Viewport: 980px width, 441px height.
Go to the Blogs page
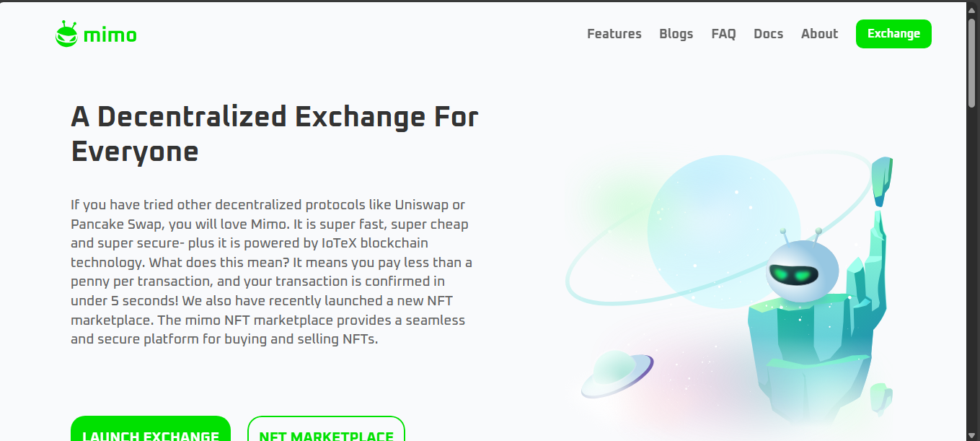pos(676,34)
